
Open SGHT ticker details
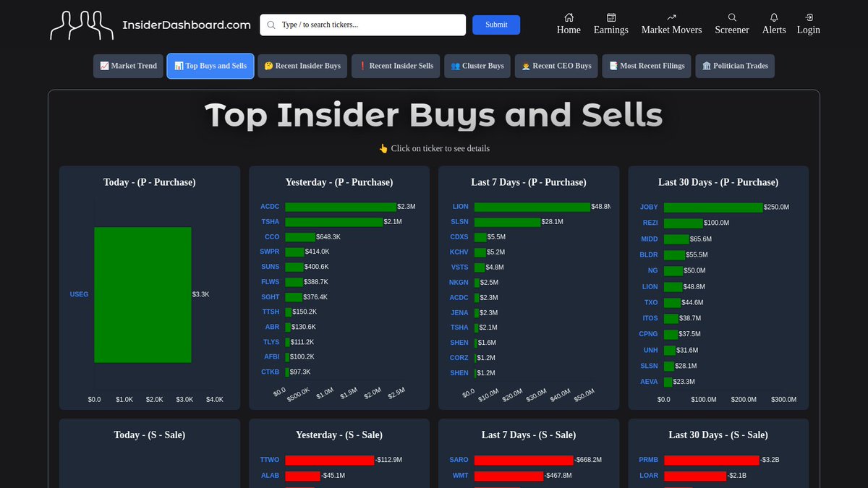click(x=271, y=297)
